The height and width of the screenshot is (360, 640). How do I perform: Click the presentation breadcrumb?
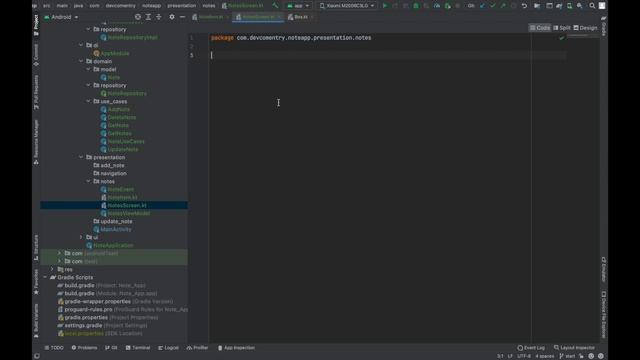182,6
